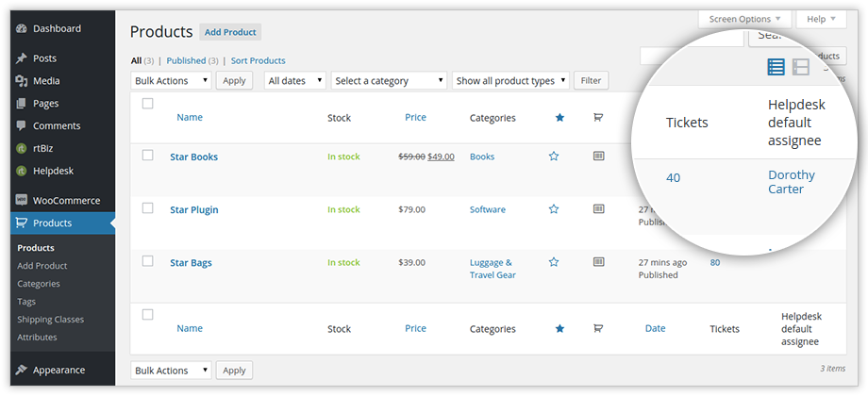Image resolution: width=868 pixels, height=396 pixels.
Task: Click featured star in table footer row
Action: (x=559, y=328)
